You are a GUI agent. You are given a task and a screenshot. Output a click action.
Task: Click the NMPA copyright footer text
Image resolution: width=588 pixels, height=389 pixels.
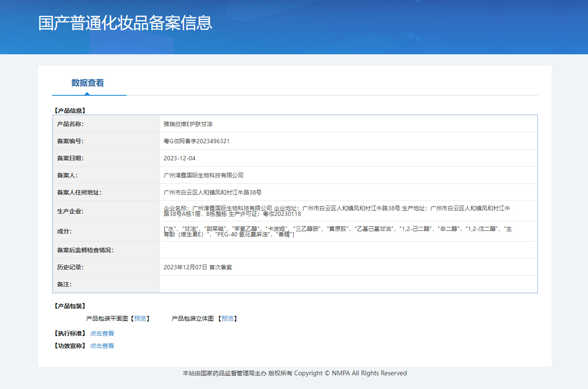[294, 373]
